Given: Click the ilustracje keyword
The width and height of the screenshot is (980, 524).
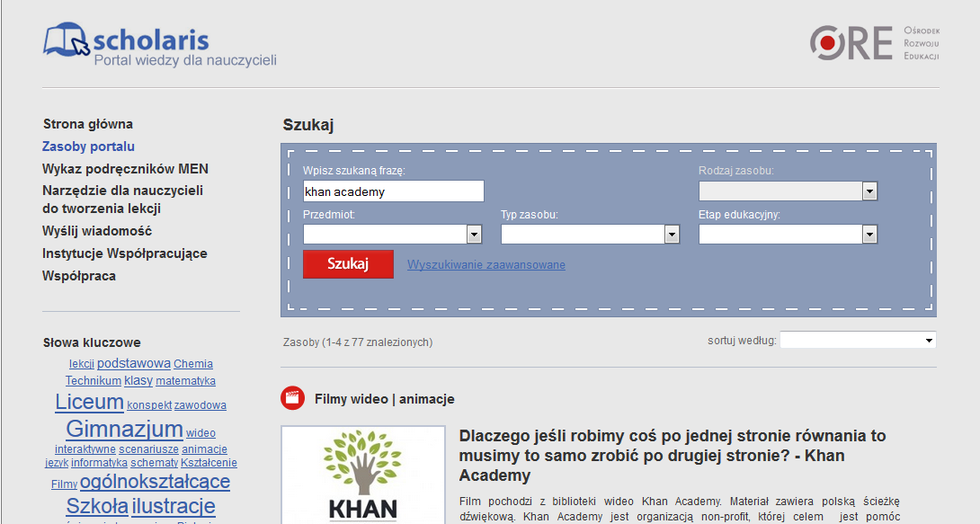Looking at the screenshot, I should point(174,507).
